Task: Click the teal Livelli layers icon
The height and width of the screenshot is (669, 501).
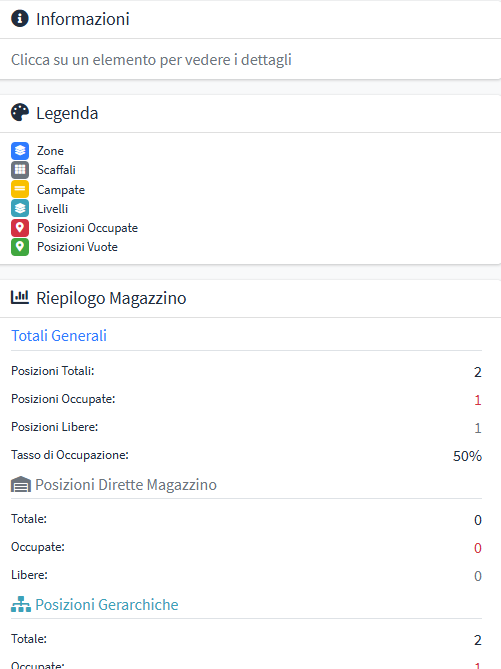Action: [x=20, y=208]
